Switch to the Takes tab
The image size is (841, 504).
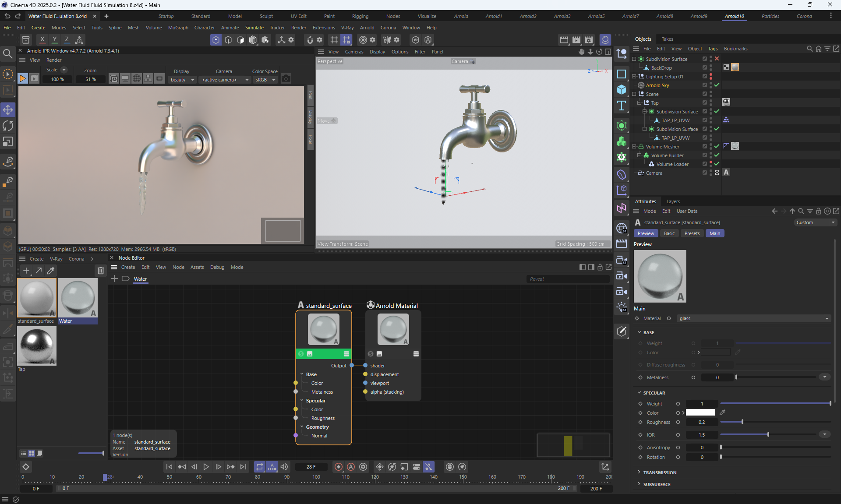point(667,39)
